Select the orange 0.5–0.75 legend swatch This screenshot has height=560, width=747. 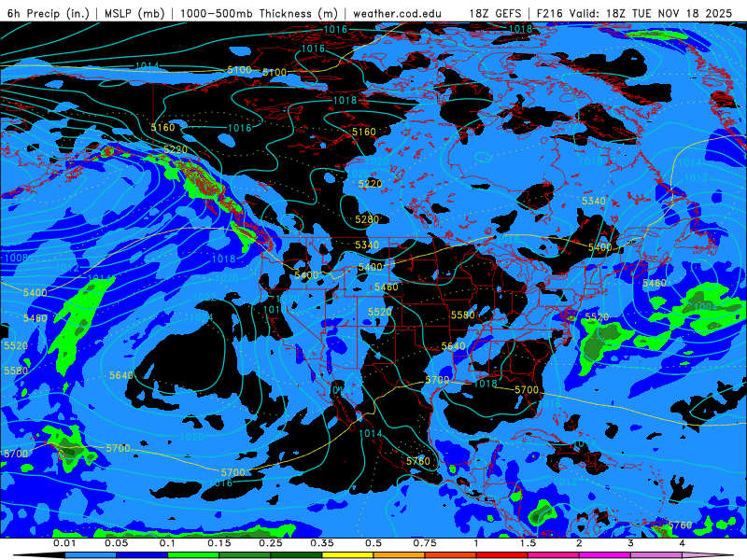click(400, 555)
